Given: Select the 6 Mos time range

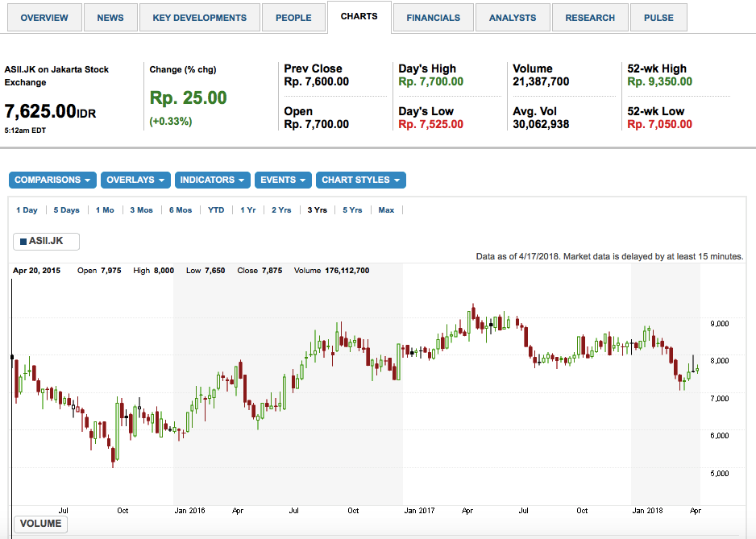Looking at the screenshot, I should (x=181, y=210).
